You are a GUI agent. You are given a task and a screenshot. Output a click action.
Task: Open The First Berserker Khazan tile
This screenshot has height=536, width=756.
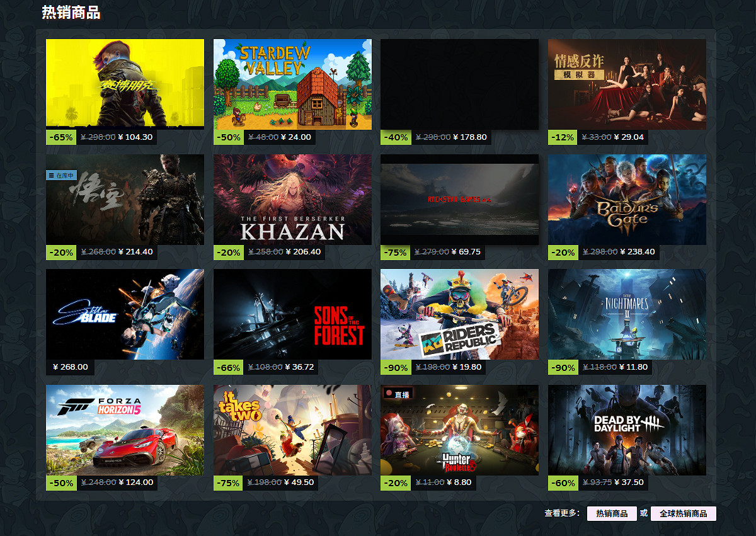[292, 200]
